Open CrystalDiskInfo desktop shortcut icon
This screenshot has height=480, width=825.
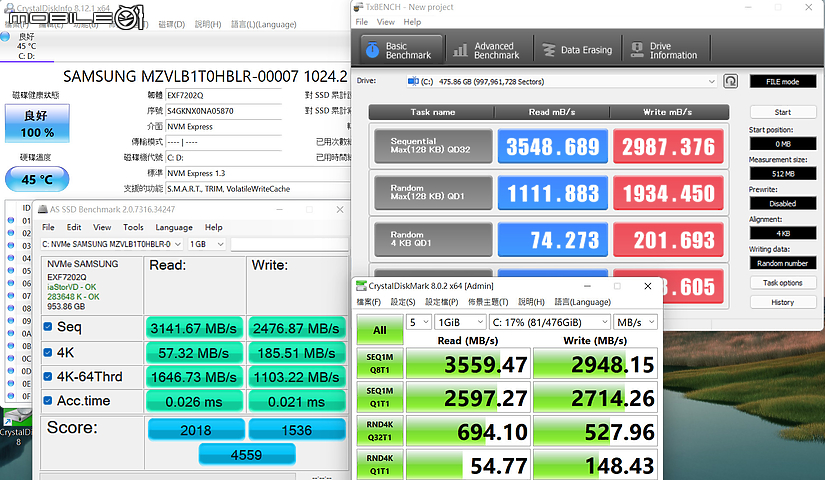17,426
